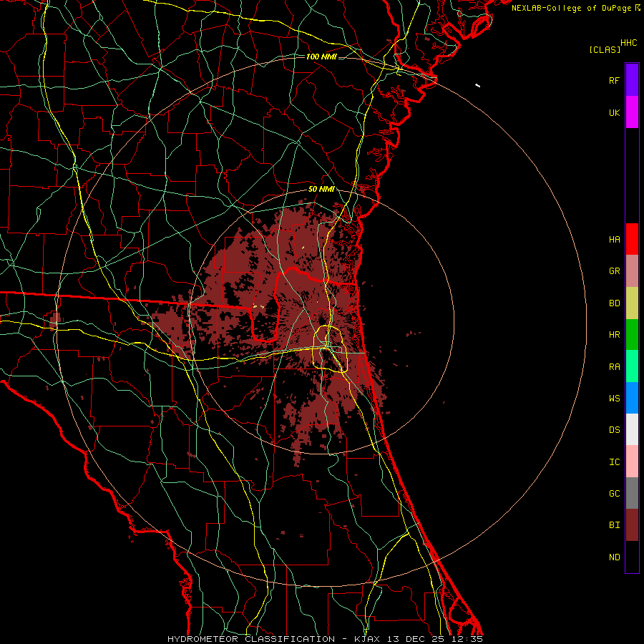This screenshot has height=644, width=644.
Task: Click the small white marker offshore
Action: coord(478,85)
